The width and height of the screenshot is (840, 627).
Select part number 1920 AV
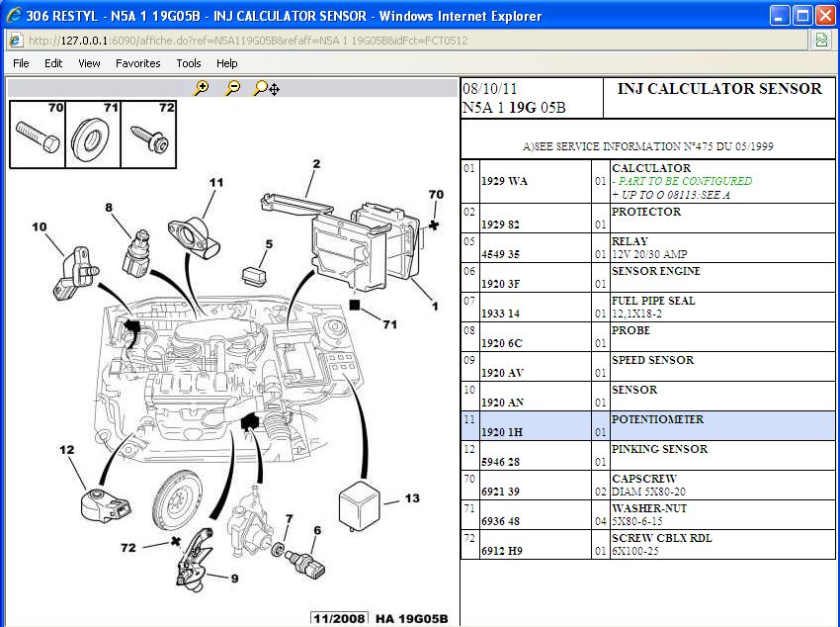pyautogui.click(x=502, y=373)
